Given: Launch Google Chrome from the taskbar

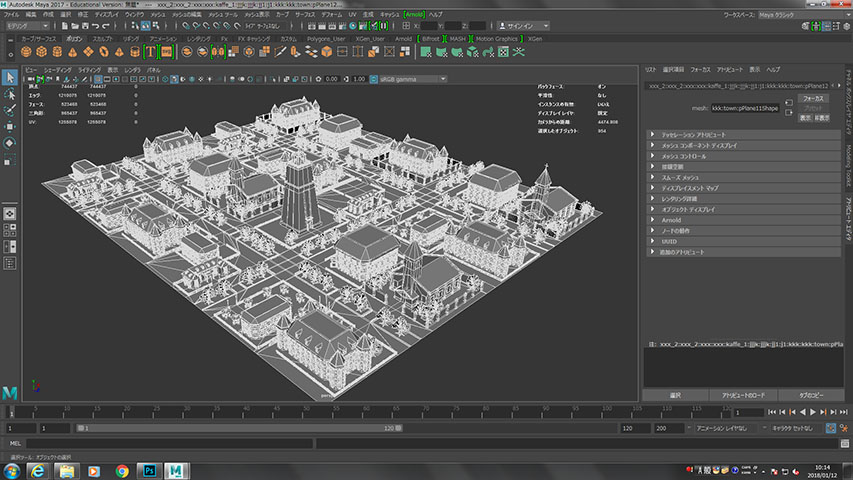Looking at the screenshot, I should tap(122, 469).
